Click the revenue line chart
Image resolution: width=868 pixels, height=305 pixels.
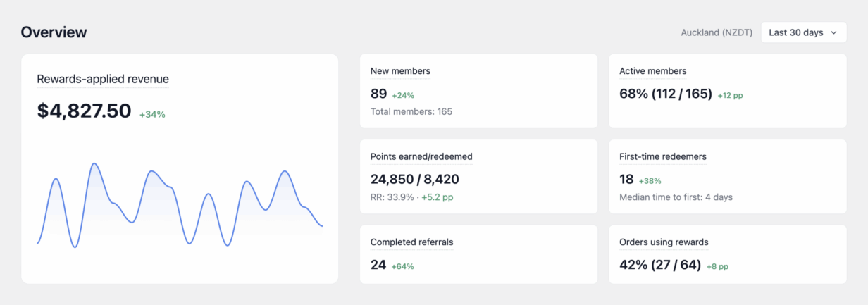pos(180,205)
